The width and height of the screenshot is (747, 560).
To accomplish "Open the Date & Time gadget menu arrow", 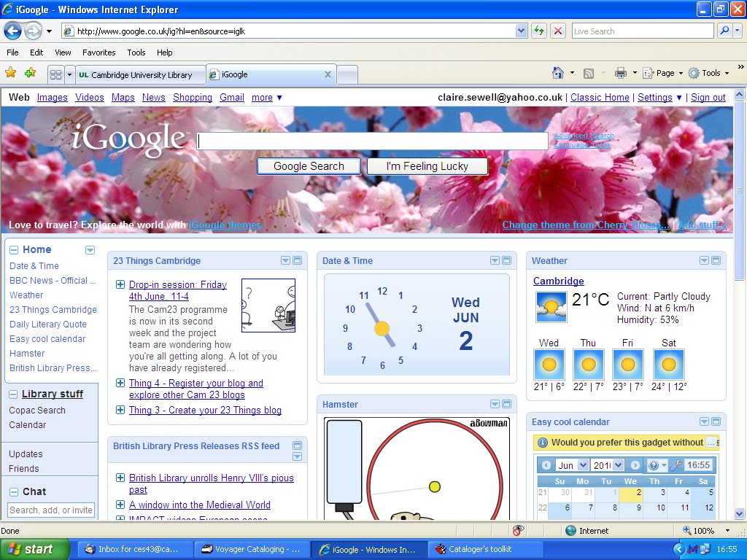I will 495,260.
